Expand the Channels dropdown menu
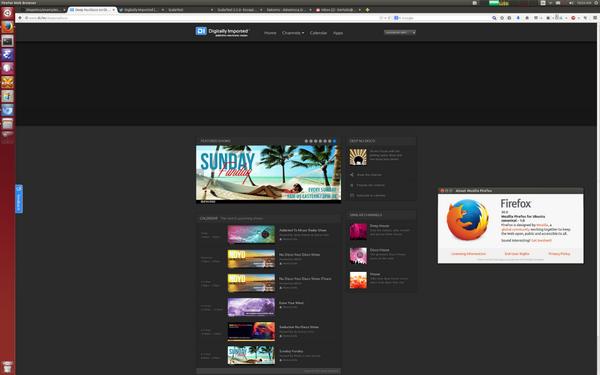Viewport: 600px width, 375px height. [293, 33]
